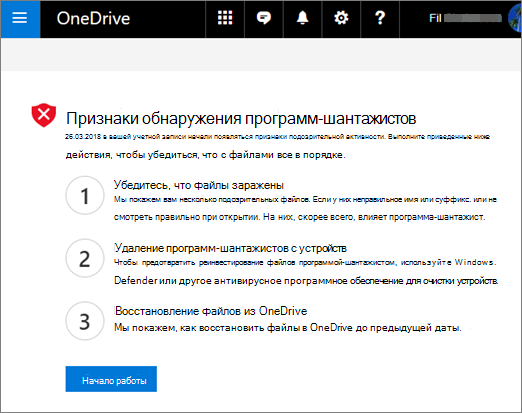Viewport: 522px width, 413px height.
Task: Open the settings gear
Action: pos(341,18)
